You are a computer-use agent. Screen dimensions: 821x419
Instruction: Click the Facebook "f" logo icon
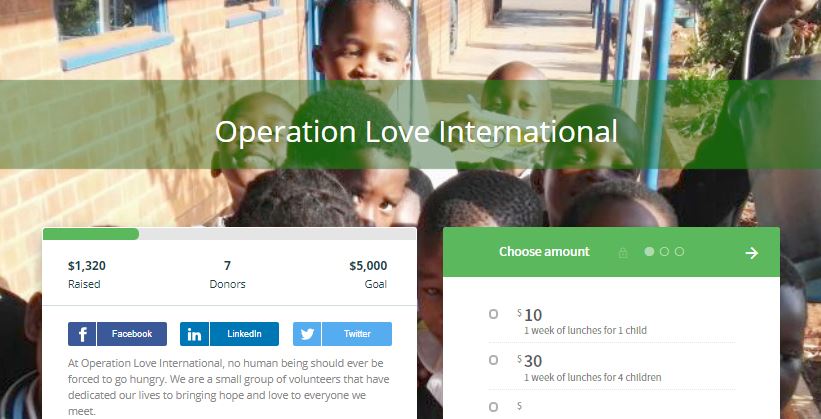tap(82, 334)
